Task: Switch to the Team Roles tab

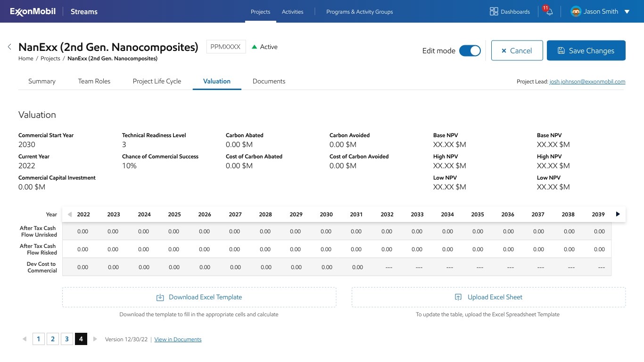Action: [94, 81]
